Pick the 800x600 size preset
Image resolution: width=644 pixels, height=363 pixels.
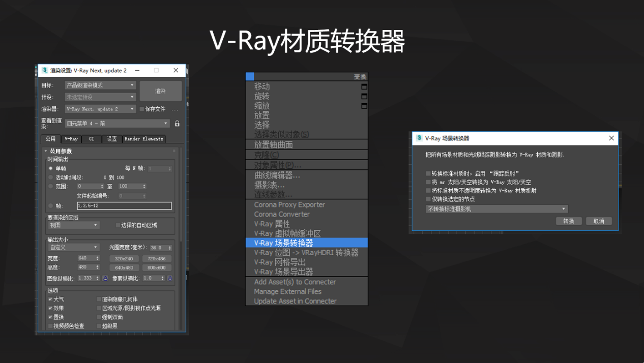pyautogui.click(x=157, y=267)
